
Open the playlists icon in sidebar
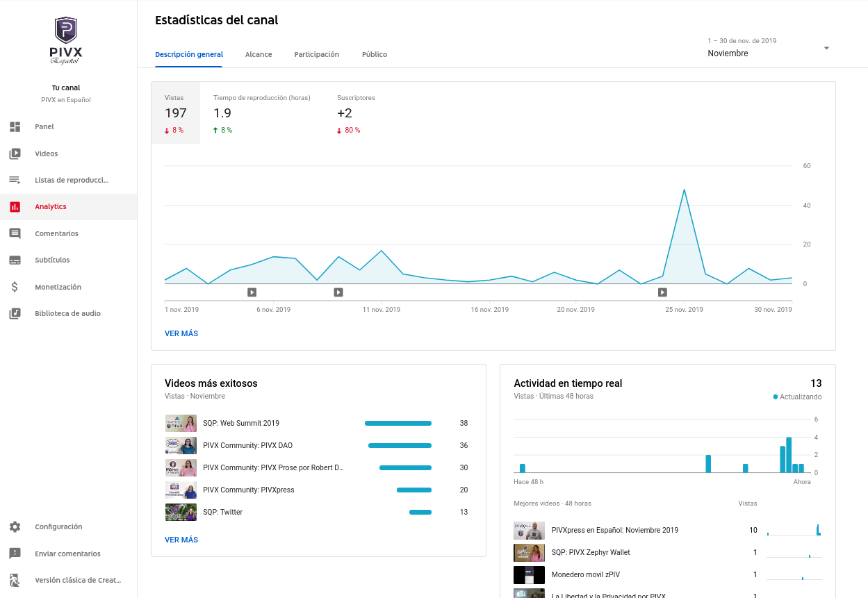(x=15, y=180)
